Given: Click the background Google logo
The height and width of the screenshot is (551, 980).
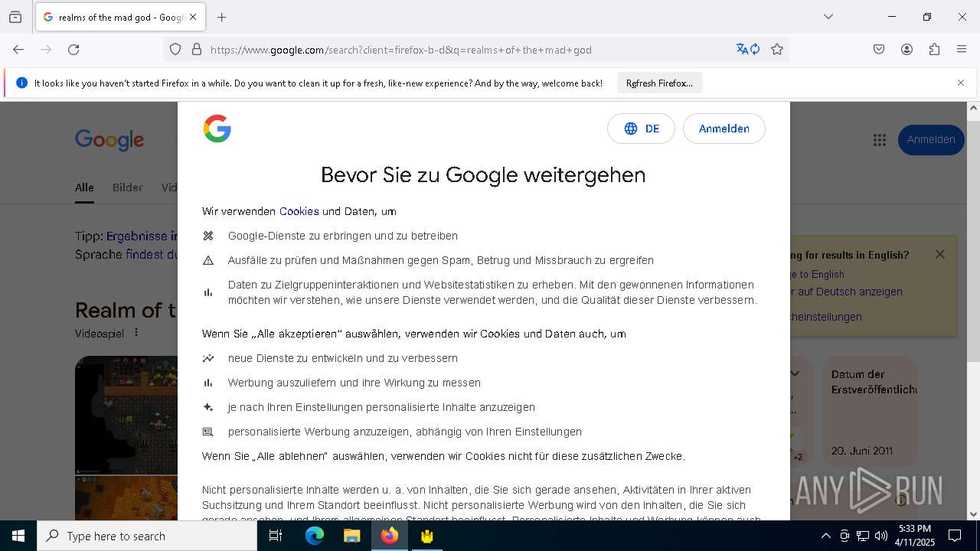Looking at the screenshot, I should pos(109,140).
